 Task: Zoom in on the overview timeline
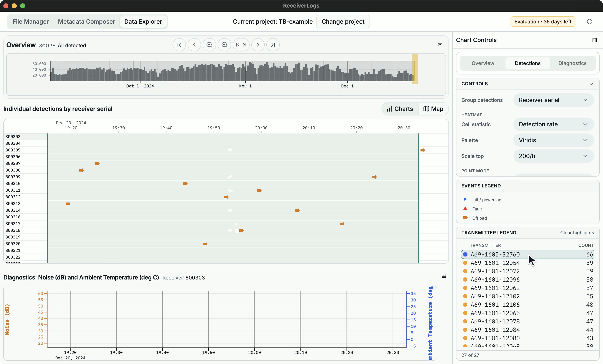click(209, 45)
